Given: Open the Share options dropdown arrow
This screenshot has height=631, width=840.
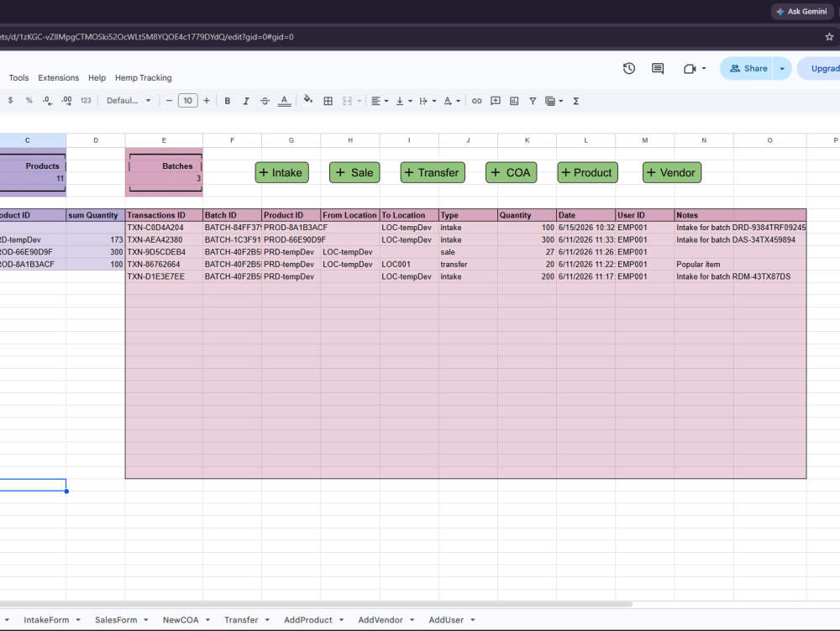Looking at the screenshot, I should [782, 69].
